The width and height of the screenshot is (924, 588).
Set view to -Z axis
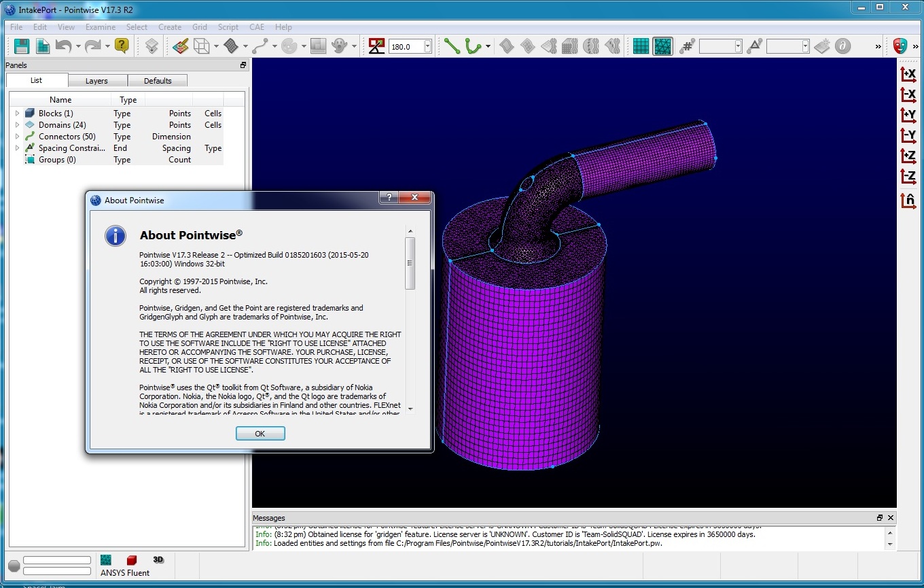click(x=908, y=175)
